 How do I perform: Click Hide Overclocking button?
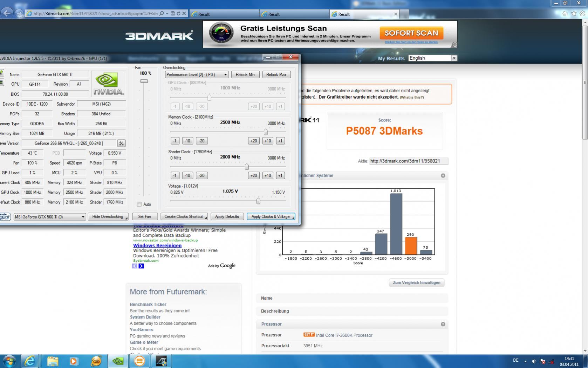pos(108,216)
